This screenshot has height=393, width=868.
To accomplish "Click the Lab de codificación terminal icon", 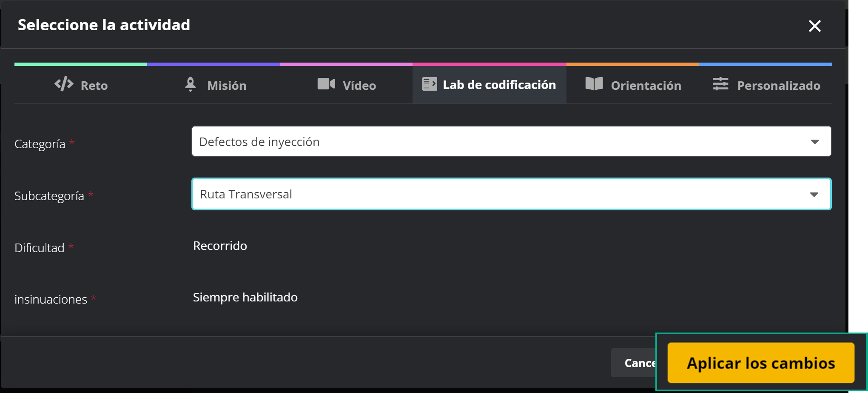I will (430, 84).
